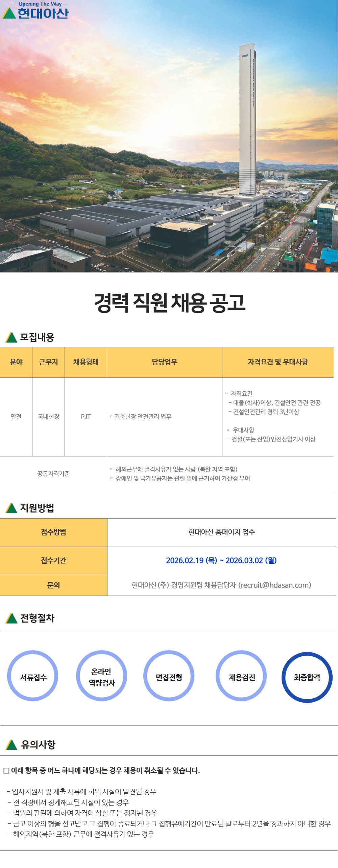
Task: Click the Hyundai Asan logo at top
Action: point(35,10)
